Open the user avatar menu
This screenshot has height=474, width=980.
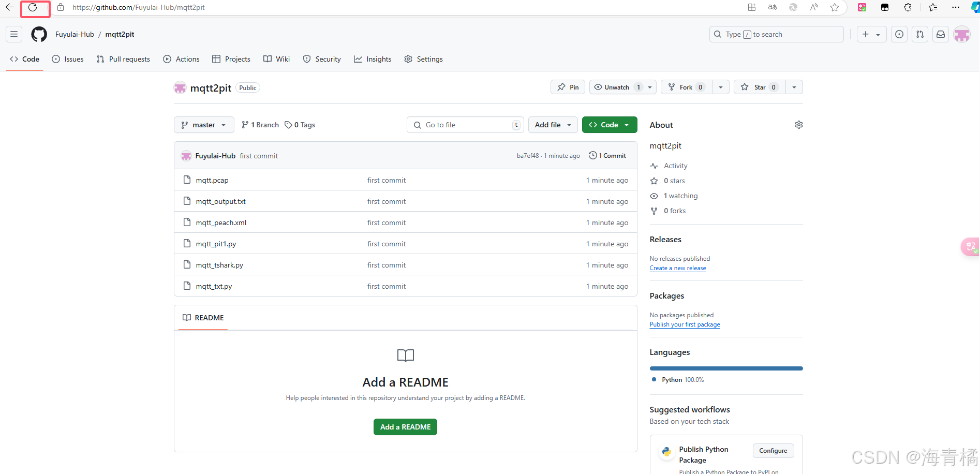tap(962, 34)
